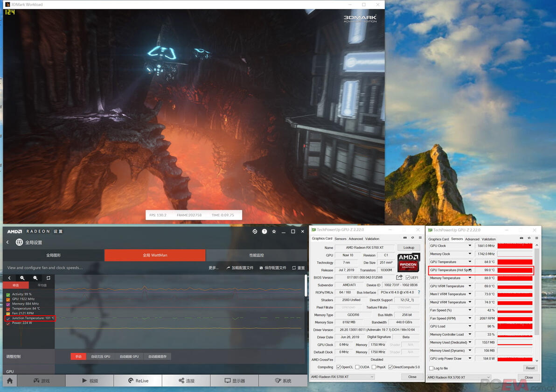
Task: Toggle the Junction Temperature graph checkbox
Action: pos(8,319)
